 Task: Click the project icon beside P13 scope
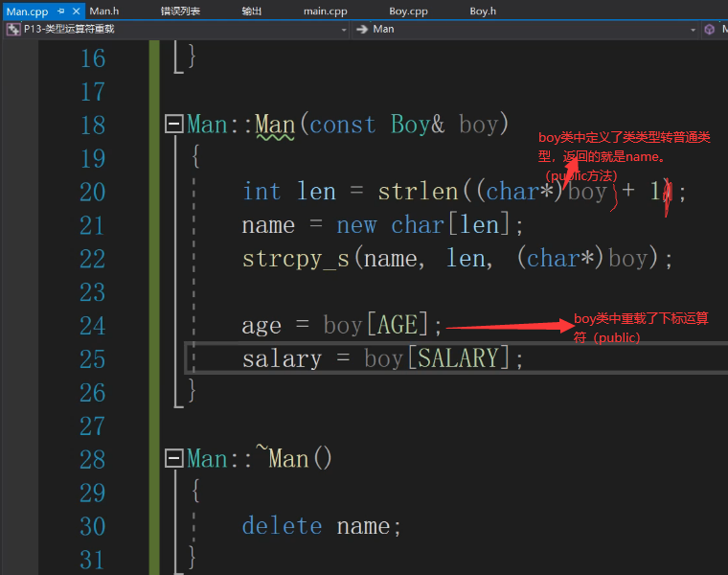tap(13, 30)
